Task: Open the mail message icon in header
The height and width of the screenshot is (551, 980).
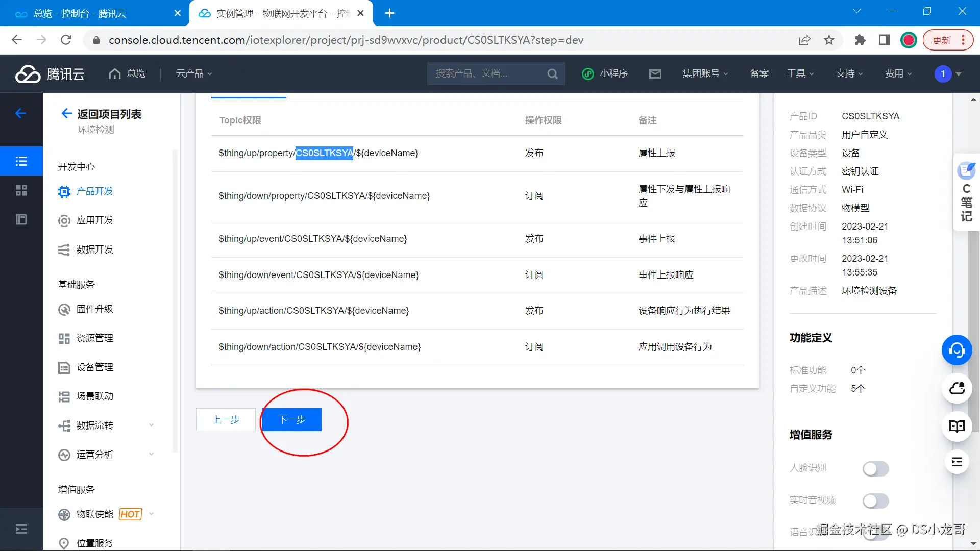Action: (x=655, y=74)
